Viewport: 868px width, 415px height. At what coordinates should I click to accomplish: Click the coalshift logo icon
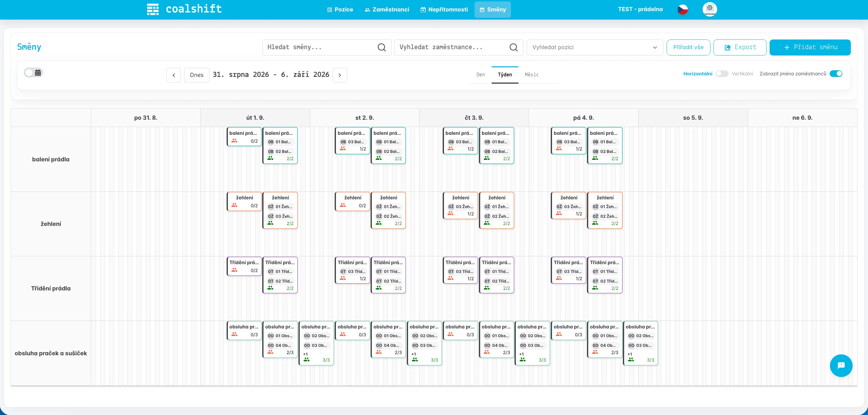[153, 9]
